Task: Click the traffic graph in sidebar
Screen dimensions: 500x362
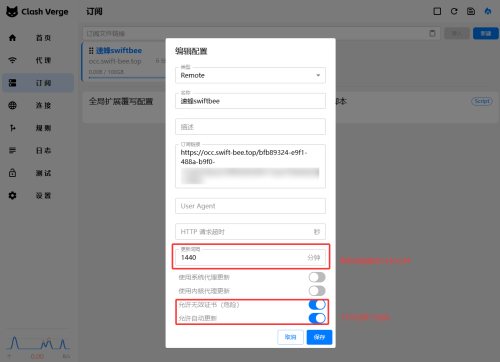Action: tap(38, 344)
